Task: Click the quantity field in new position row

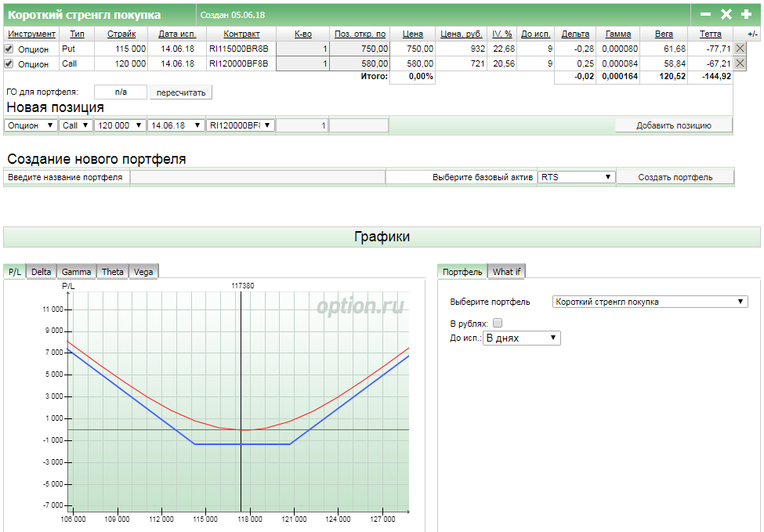Action: pos(302,125)
